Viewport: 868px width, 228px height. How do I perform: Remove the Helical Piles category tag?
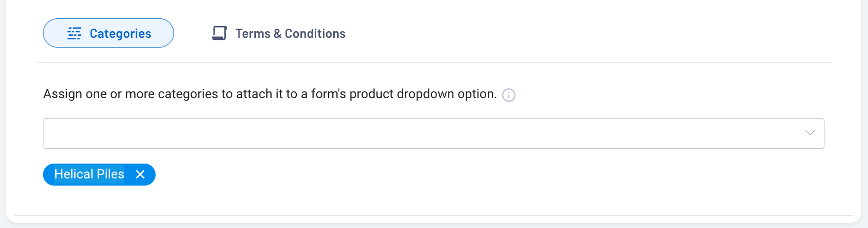[x=140, y=175]
